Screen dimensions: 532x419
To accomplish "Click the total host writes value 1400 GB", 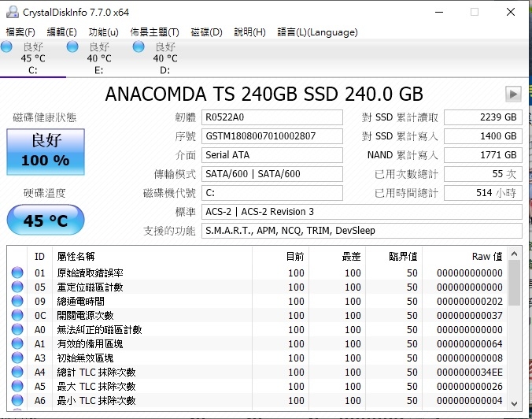I will coord(483,136).
